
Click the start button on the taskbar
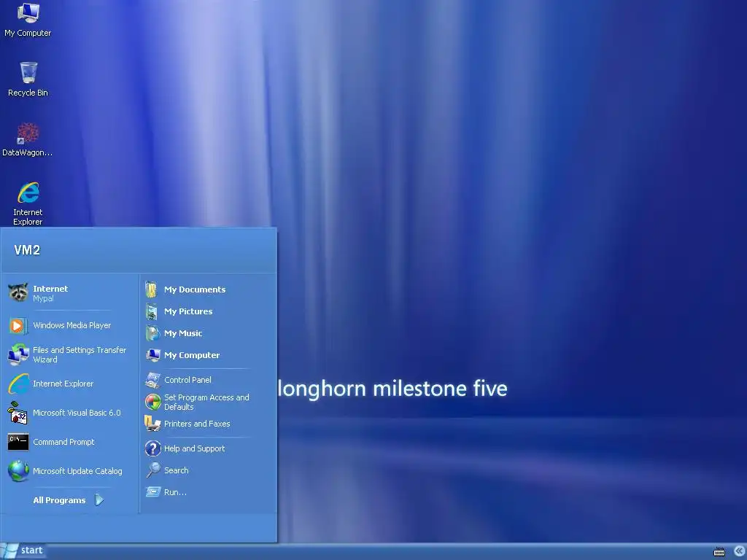[x=23, y=551]
